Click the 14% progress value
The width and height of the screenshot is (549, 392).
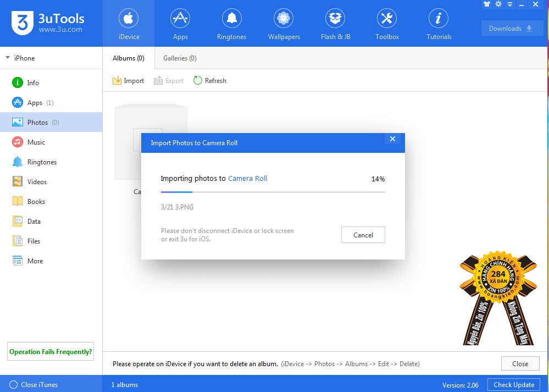(378, 179)
